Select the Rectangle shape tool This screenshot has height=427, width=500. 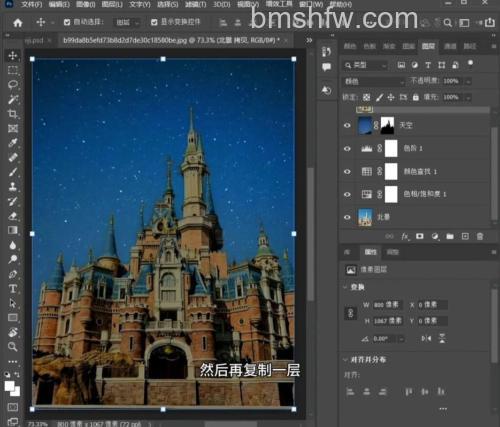[13, 317]
